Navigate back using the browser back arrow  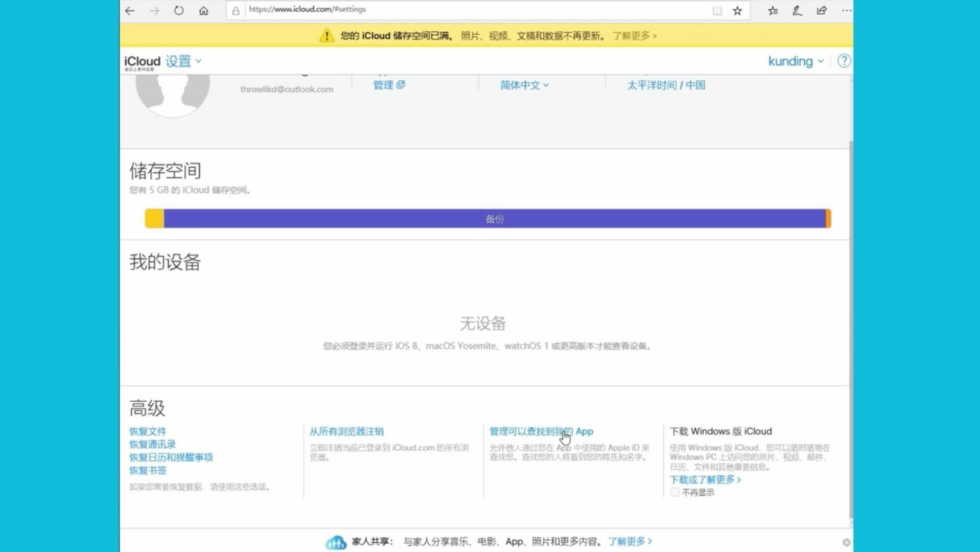point(129,10)
